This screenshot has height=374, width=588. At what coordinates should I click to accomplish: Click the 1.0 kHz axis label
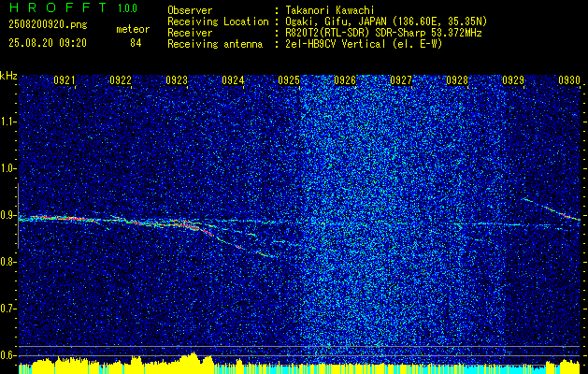(8, 168)
